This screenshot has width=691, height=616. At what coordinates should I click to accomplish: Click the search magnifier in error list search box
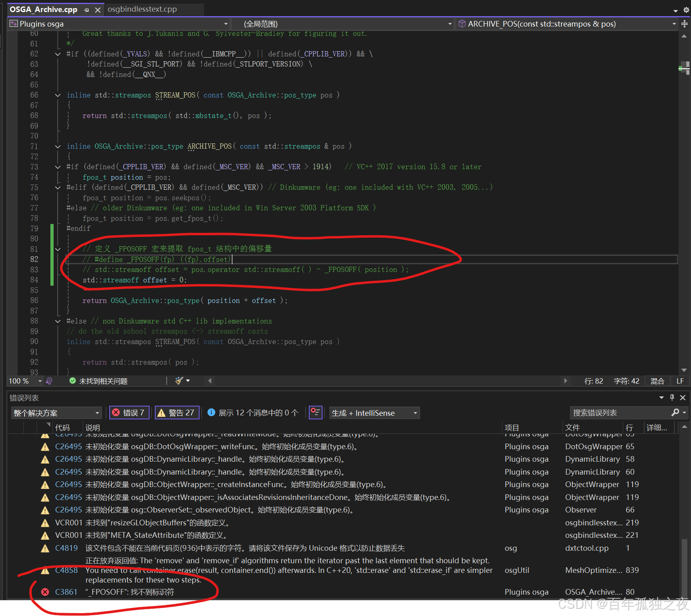click(x=676, y=413)
